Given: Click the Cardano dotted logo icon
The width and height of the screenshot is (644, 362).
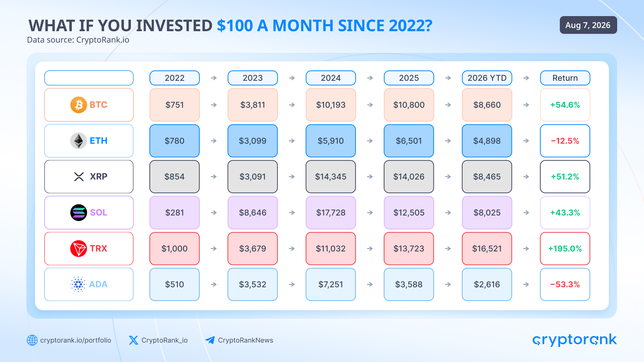Looking at the screenshot, I should pos(78,284).
